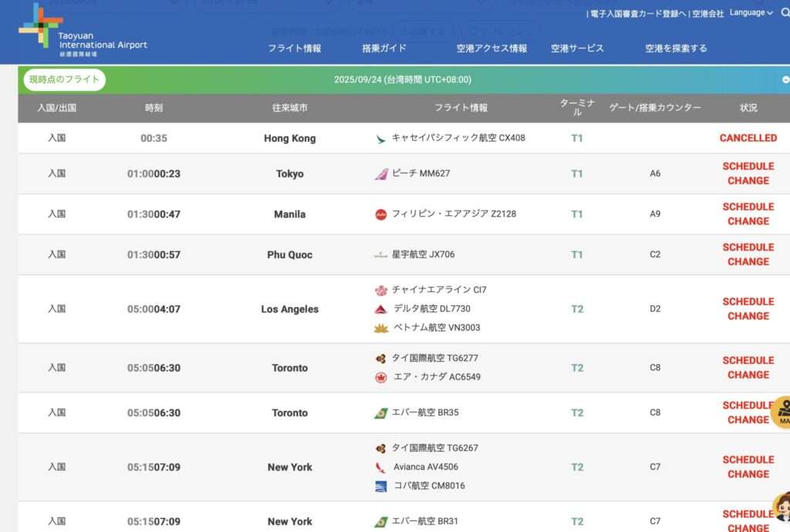Screen dimensions: 790x532
Task: Click the 入国/出国 column header
Action: click(57, 108)
